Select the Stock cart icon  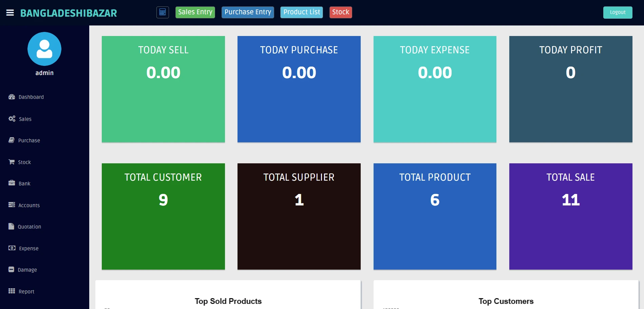12,162
